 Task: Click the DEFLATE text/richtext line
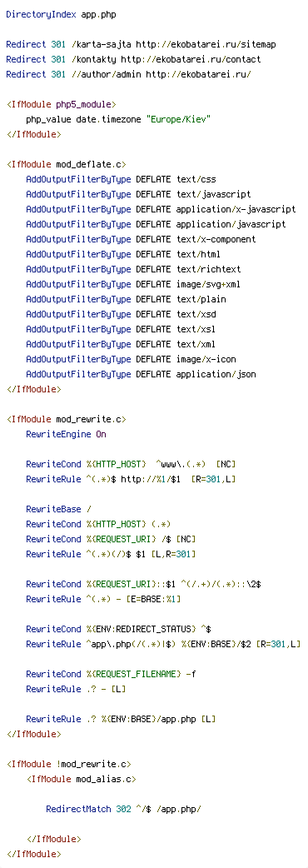(x=133, y=269)
